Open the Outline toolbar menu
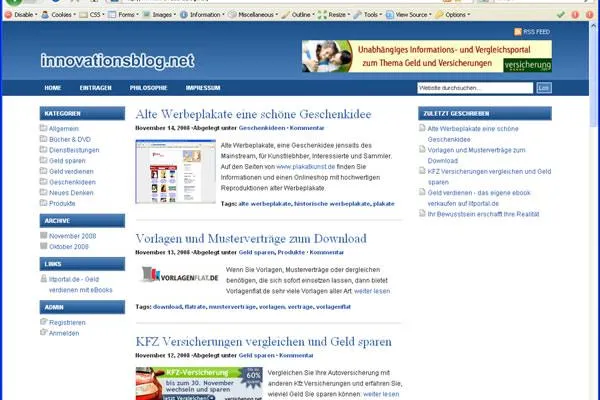The height and width of the screenshot is (400, 600). (298, 15)
